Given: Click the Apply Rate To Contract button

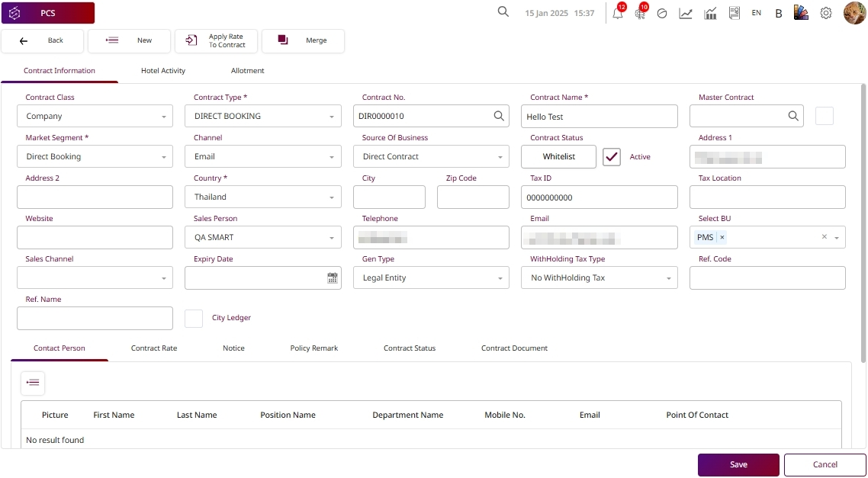Looking at the screenshot, I should pyautogui.click(x=217, y=41).
